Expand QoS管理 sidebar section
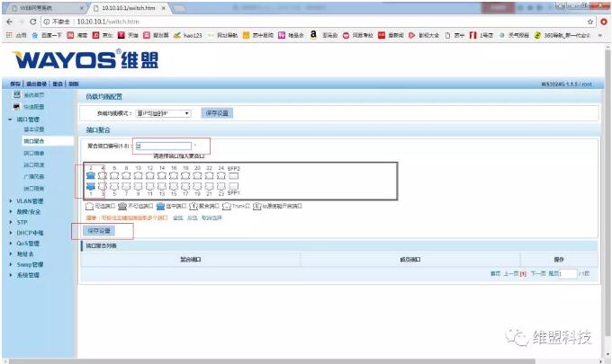 (x=29, y=243)
